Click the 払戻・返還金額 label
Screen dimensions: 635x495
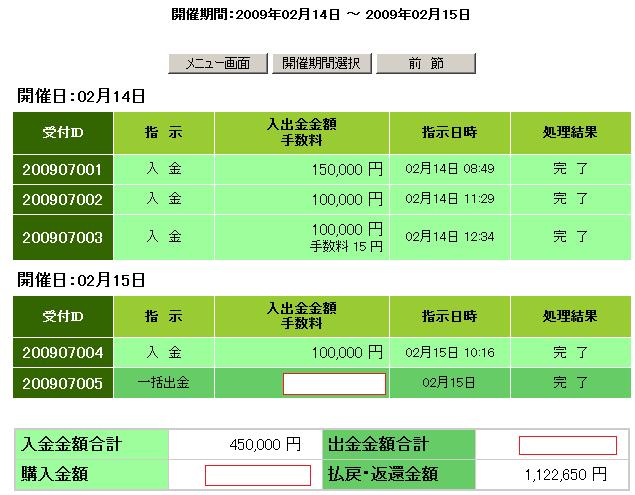click(383, 474)
